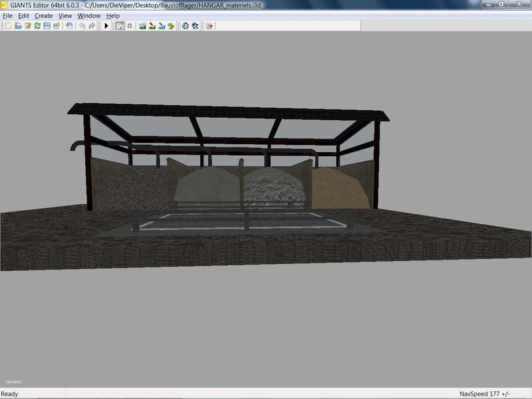Toggle the magnet snap button
532x399 pixels.
pyautogui.click(x=130, y=26)
